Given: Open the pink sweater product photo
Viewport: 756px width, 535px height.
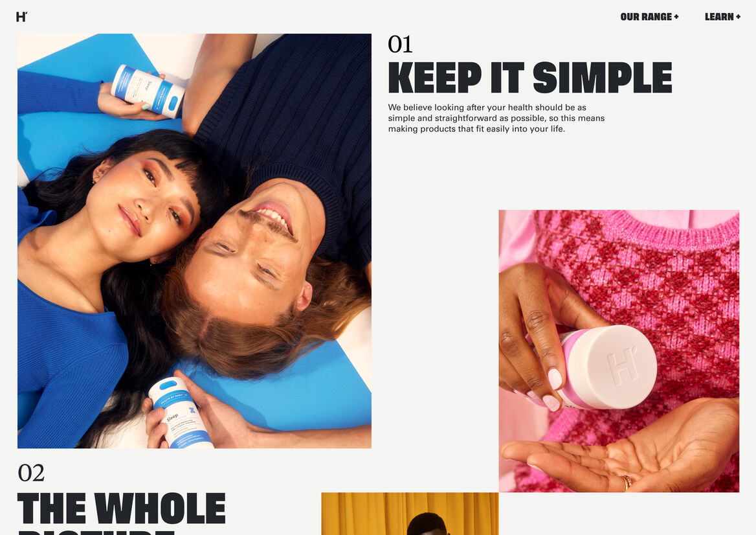Looking at the screenshot, I should (x=619, y=350).
